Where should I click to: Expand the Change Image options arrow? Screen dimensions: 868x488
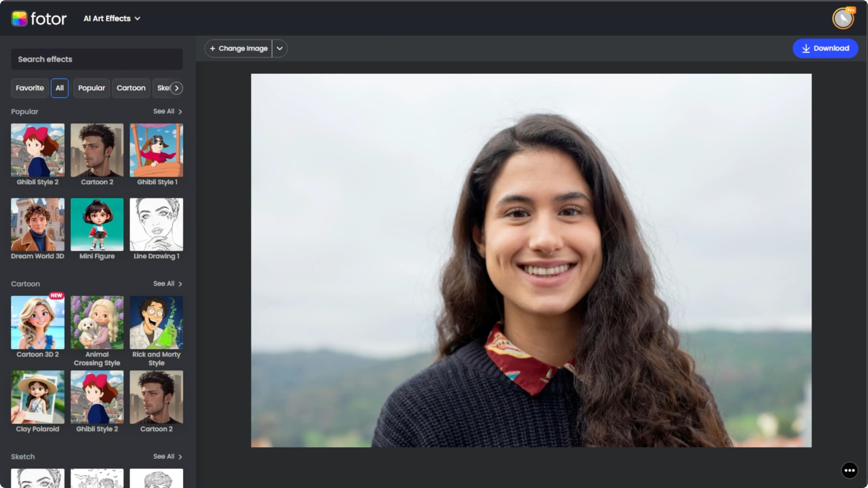(x=280, y=49)
